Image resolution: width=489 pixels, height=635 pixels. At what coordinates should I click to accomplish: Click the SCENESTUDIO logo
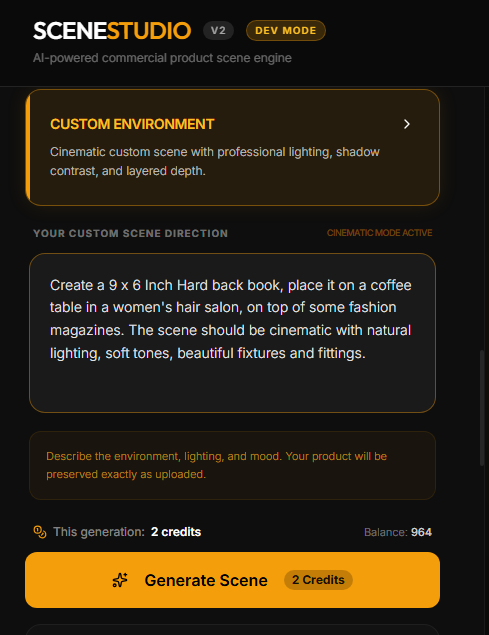point(112,31)
